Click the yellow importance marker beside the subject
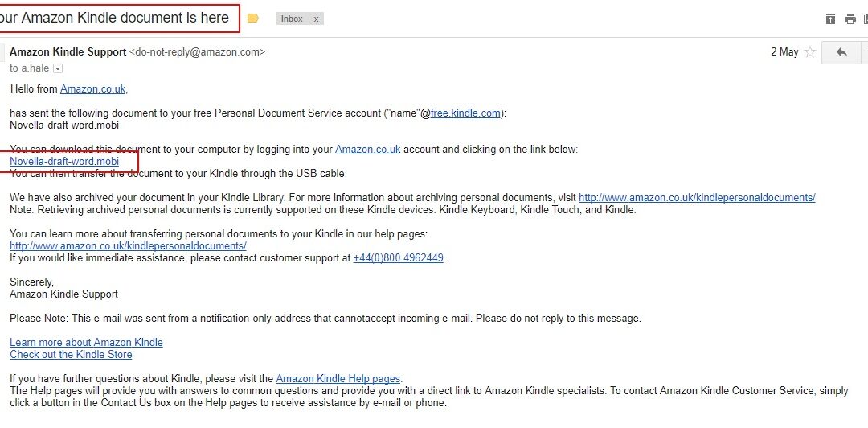 (x=253, y=19)
